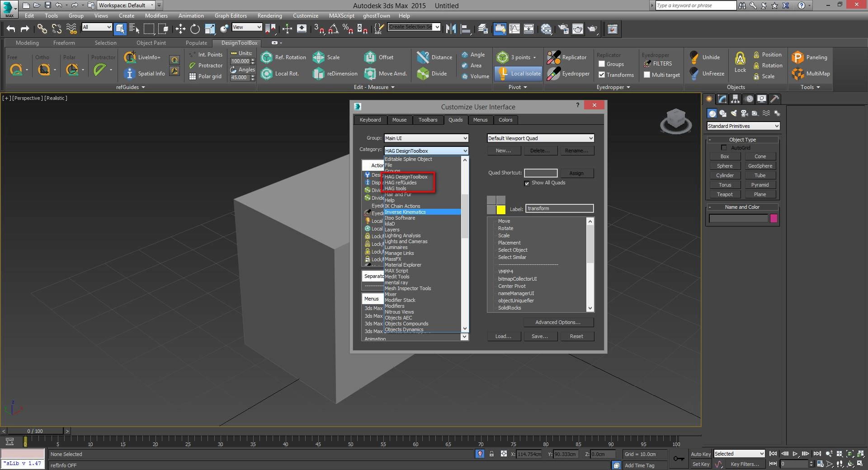Screen dimensions: 868x470
Task: Toggle the selection lock padlock in status bar
Action: 491,454
